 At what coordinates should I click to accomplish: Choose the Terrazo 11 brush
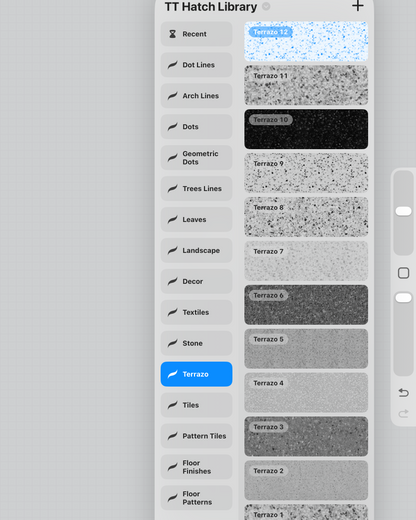[x=306, y=85]
